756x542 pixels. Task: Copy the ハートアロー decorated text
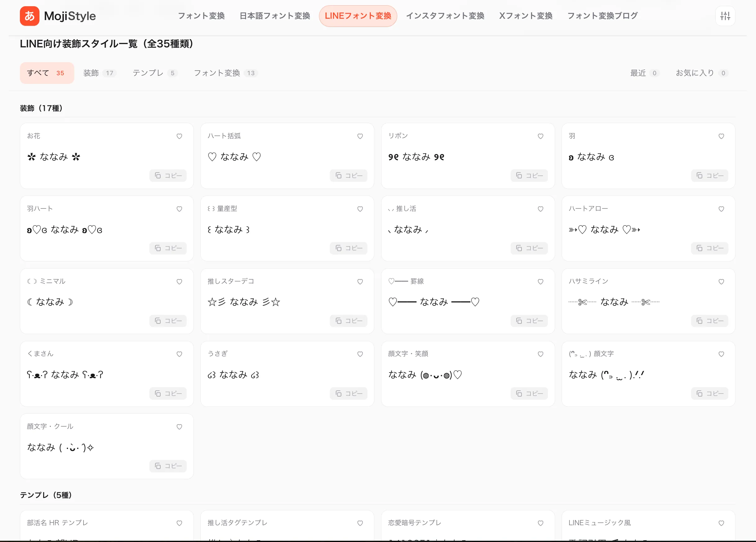pyautogui.click(x=710, y=248)
